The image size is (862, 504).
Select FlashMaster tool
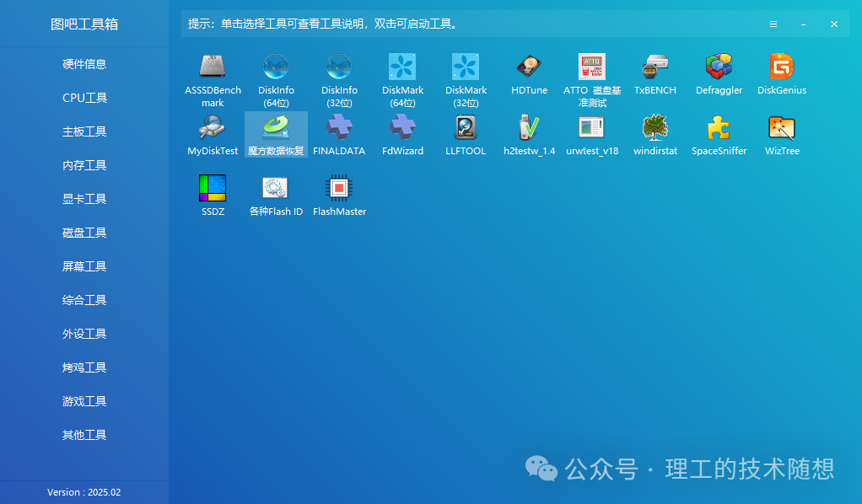338,193
